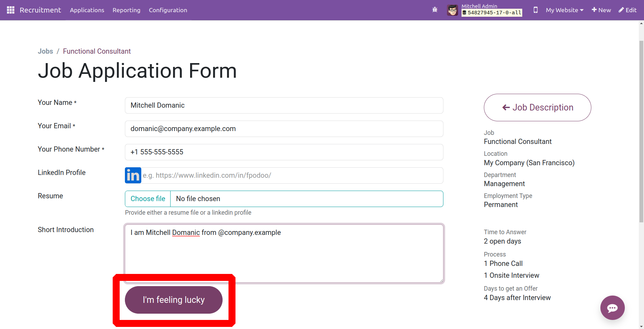Click 'Provide either a resume file' hint
This screenshot has height=329, width=644.
(x=188, y=213)
